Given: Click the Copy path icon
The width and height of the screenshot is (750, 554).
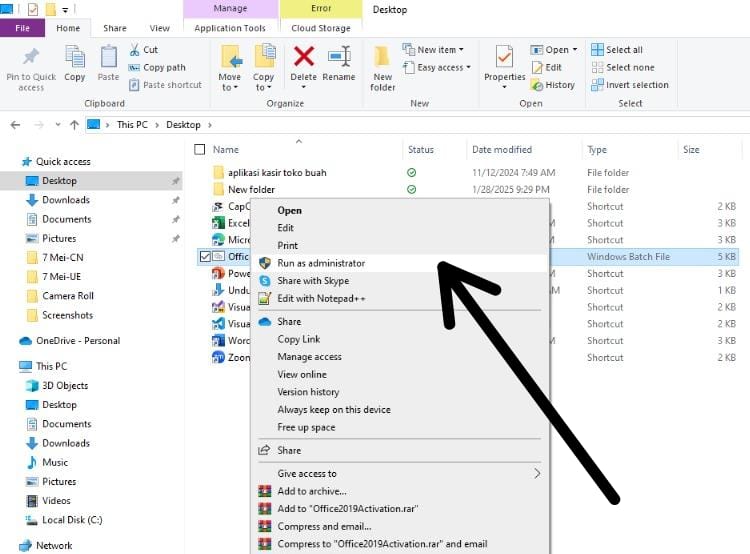Looking at the screenshot, I should [134, 67].
